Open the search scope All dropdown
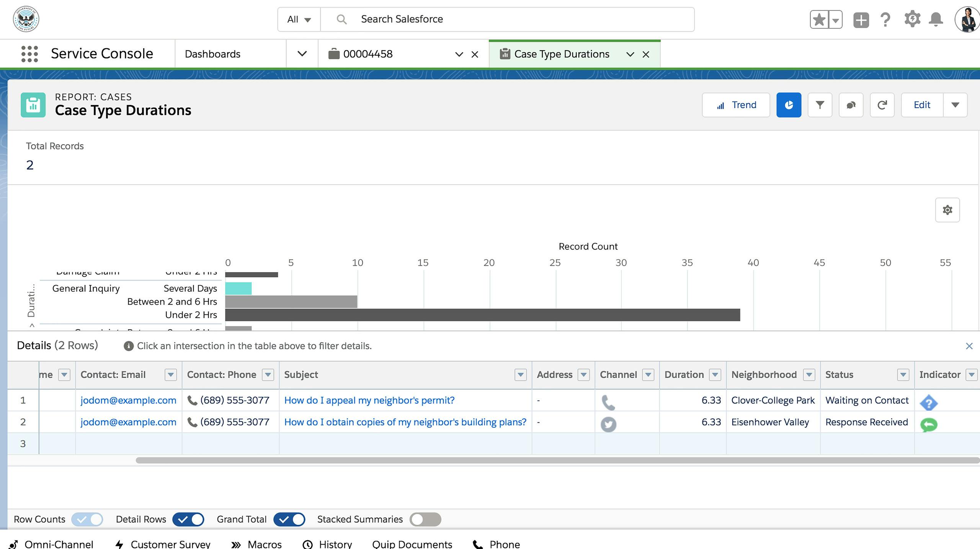This screenshot has height=549, width=980. pos(299,19)
